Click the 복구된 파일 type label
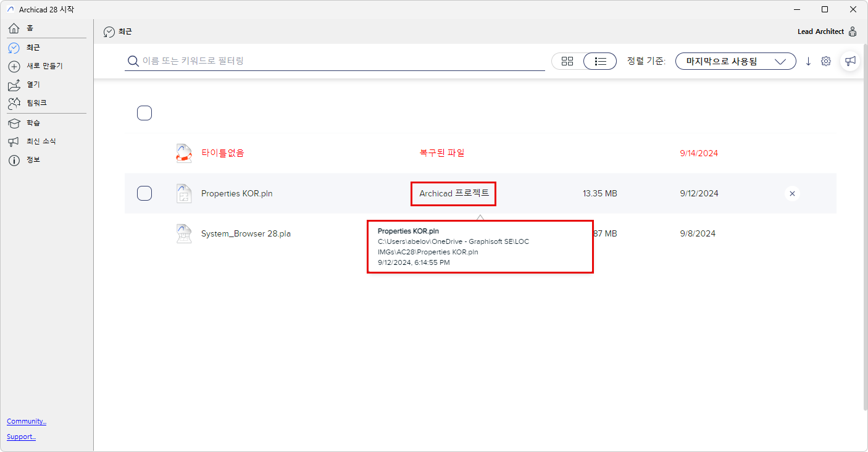The image size is (868, 452). click(442, 153)
